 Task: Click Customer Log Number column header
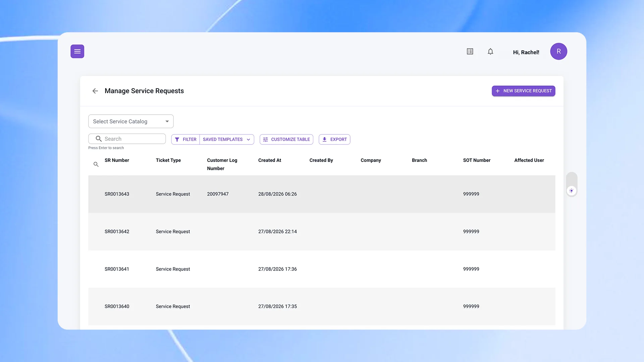coord(222,164)
